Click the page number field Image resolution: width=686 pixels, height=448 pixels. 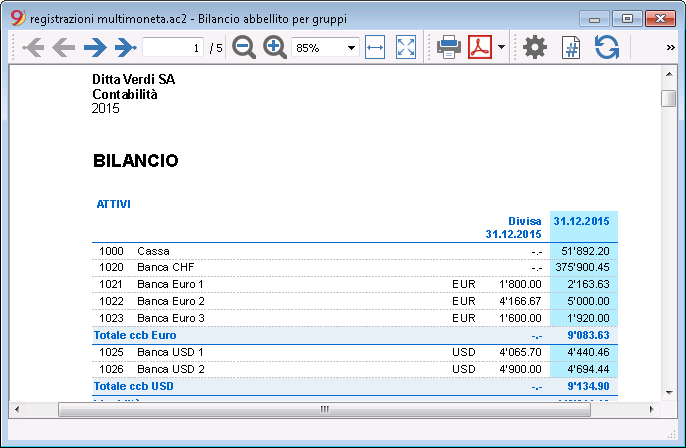tap(173, 47)
